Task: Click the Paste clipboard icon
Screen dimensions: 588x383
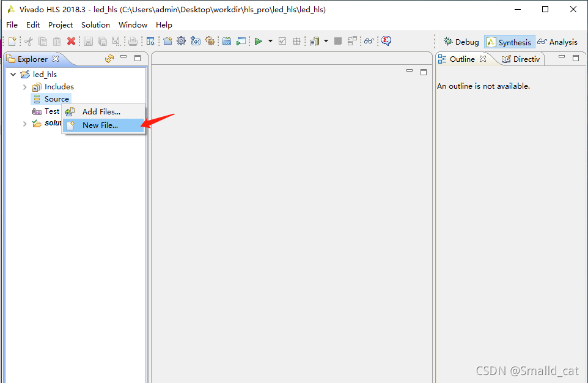Action: pyautogui.click(x=57, y=41)
